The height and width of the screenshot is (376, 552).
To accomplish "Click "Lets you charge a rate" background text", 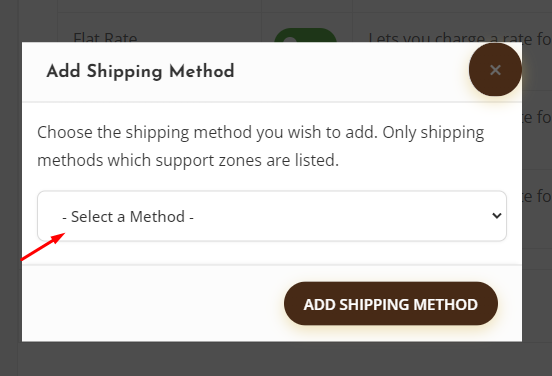I will tap(459, 37).
